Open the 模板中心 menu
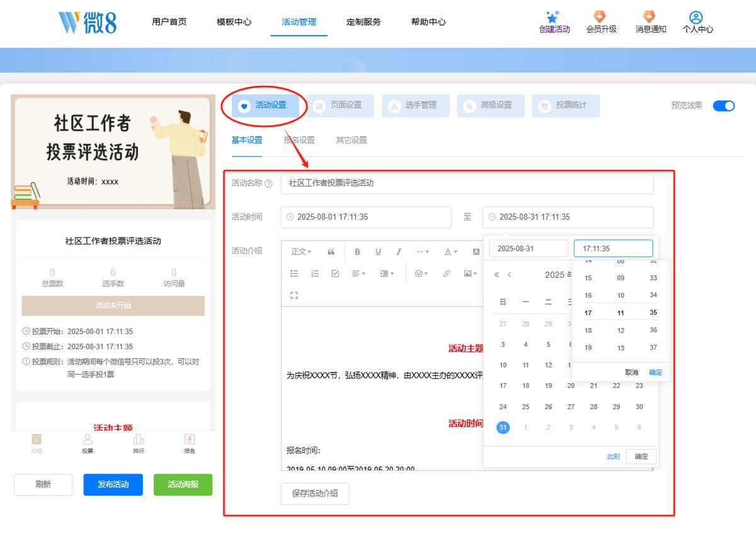Image resolution: width=756 pixels, height=538 pixels. click(234, 22)
